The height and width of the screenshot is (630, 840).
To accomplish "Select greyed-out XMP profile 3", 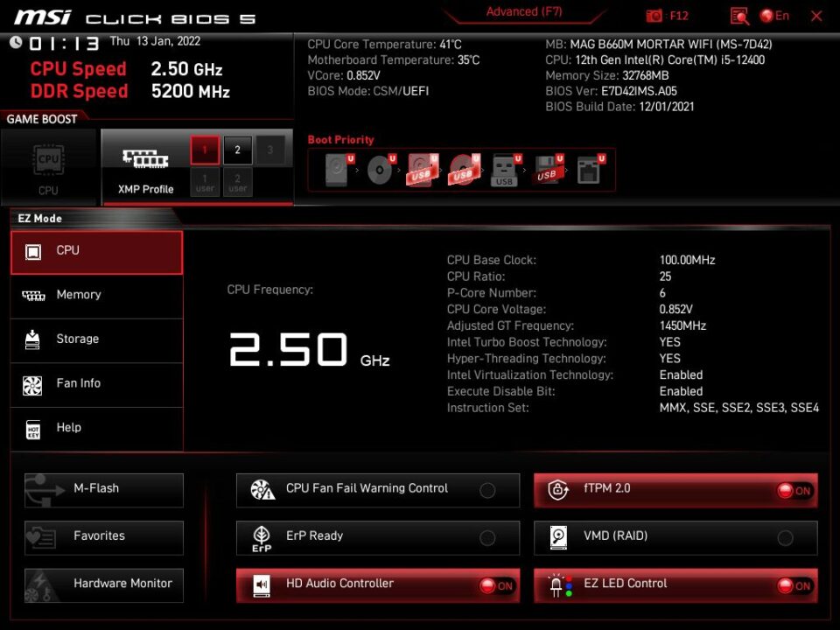I will (270, 150).
